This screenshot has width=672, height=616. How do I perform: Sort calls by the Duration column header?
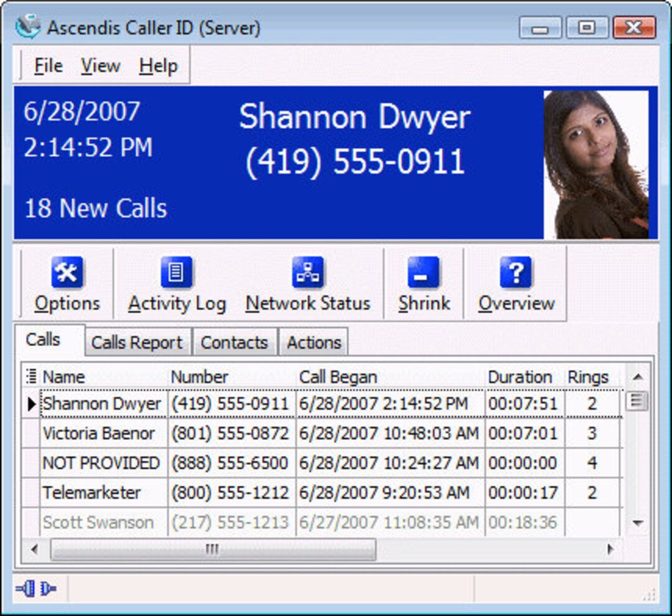(x=521, y=376)
